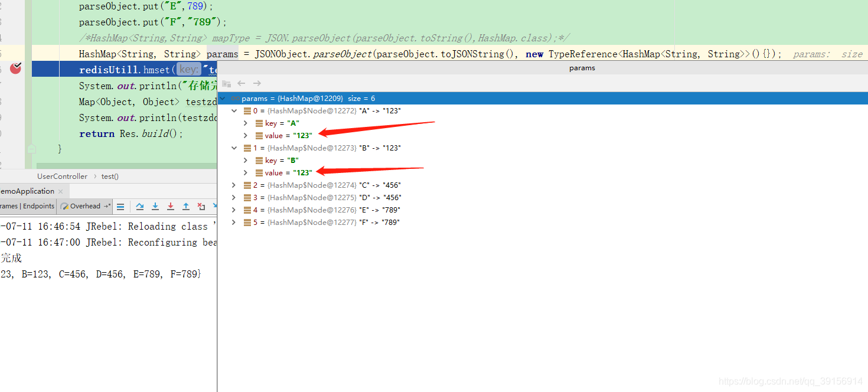868x392 pixels.
Task: Click the forward arrow in params popup
Action: tap(257, 84)
